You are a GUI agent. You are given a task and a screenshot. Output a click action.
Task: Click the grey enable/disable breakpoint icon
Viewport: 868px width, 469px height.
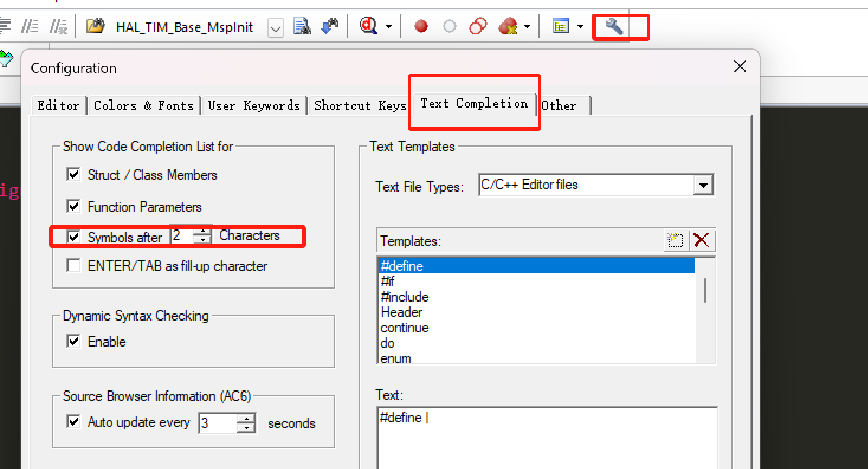coord(450,27)
